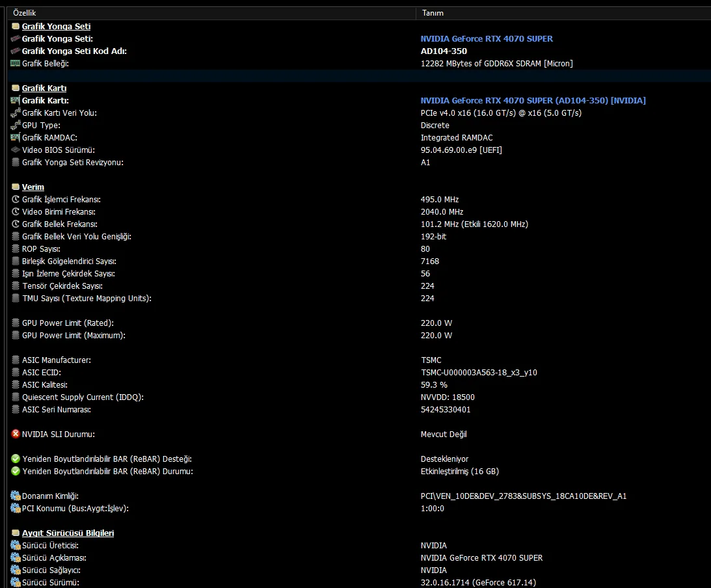Click the green check beside ReBAR Desteği

[x=16, y=459]
